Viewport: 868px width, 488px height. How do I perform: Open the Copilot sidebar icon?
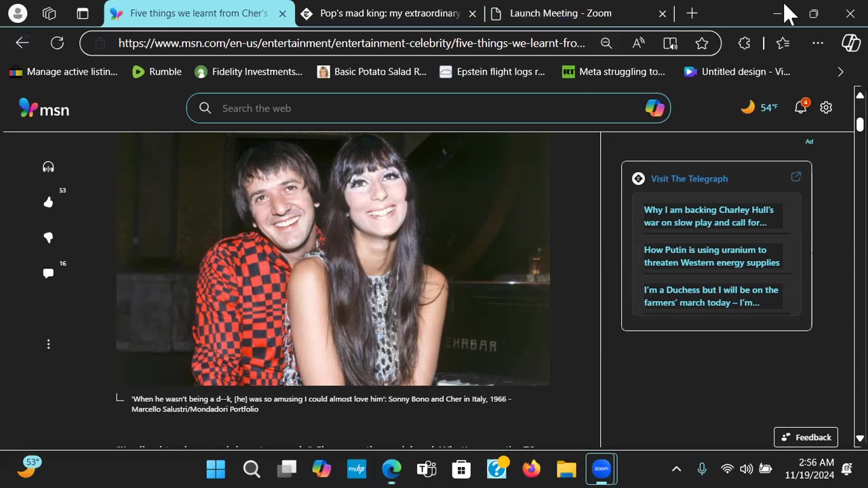click(851, 43)
